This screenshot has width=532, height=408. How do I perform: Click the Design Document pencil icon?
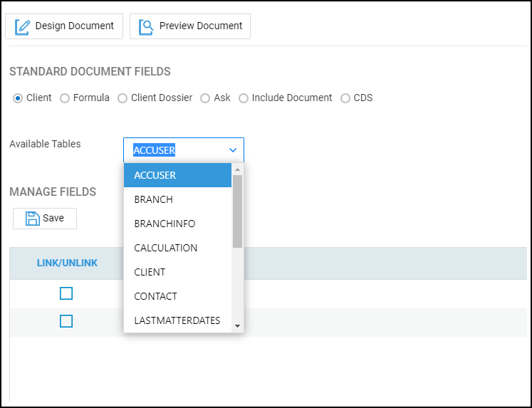pos(23,26)
